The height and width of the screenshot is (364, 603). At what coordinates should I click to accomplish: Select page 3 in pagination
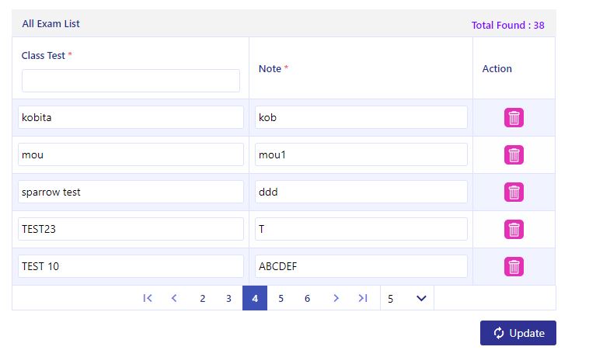228,298
